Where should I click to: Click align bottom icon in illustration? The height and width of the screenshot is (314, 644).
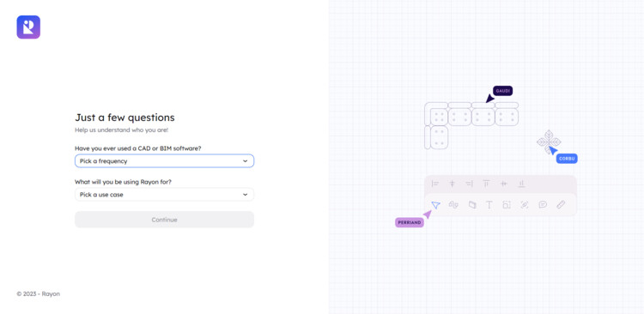tap(521, 184)
